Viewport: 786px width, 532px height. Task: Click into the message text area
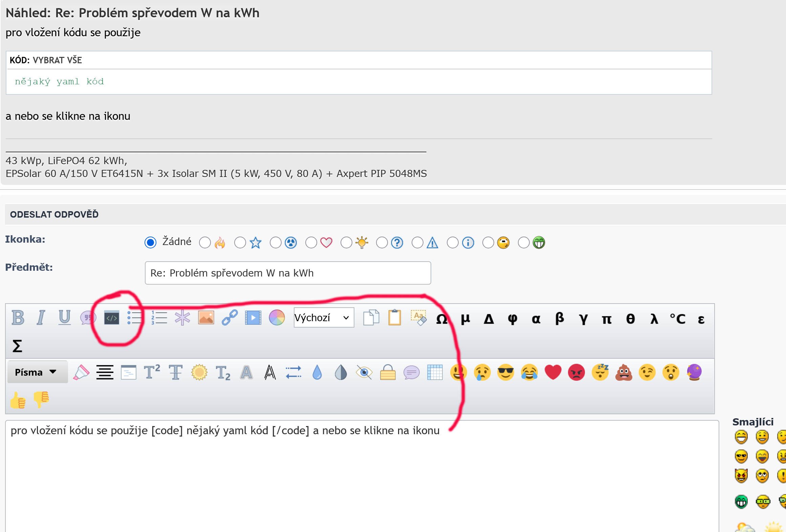[x=339, y=481]
